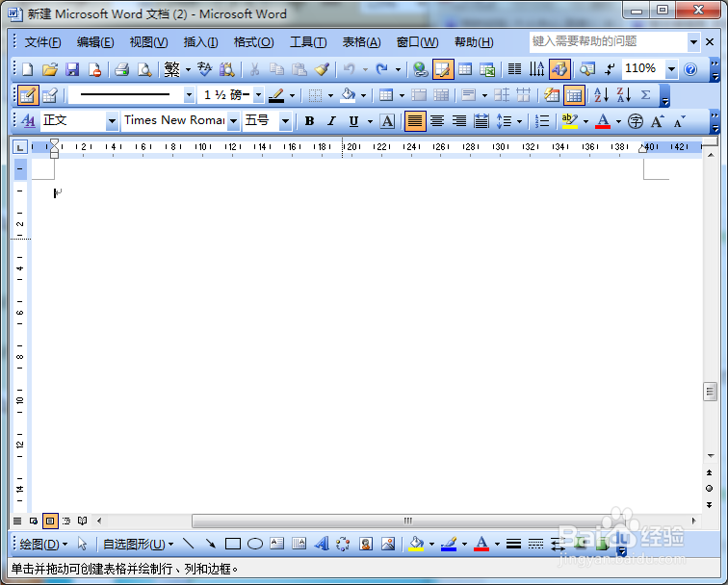Toggle the Draw Table pencil tool
The height and width of the screenshot is (585, 728).
pos(27,95)
